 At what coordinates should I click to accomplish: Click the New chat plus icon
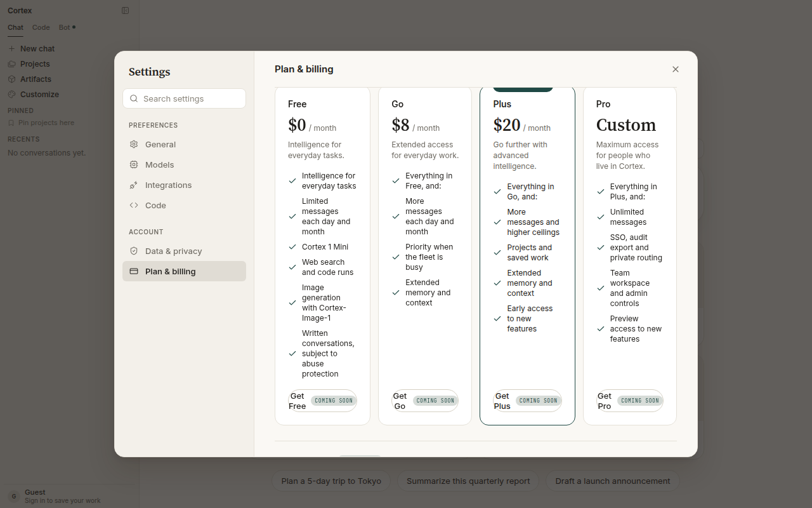coord(11,49)
